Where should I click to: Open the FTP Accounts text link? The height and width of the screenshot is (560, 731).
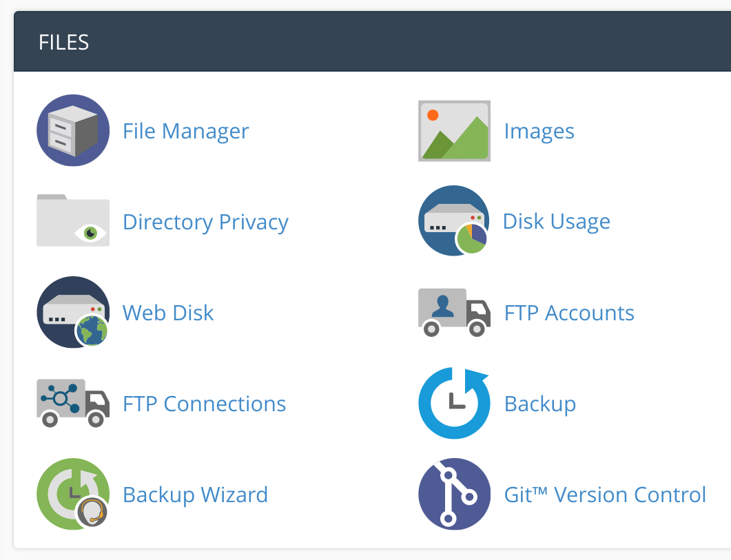point(569,313)
